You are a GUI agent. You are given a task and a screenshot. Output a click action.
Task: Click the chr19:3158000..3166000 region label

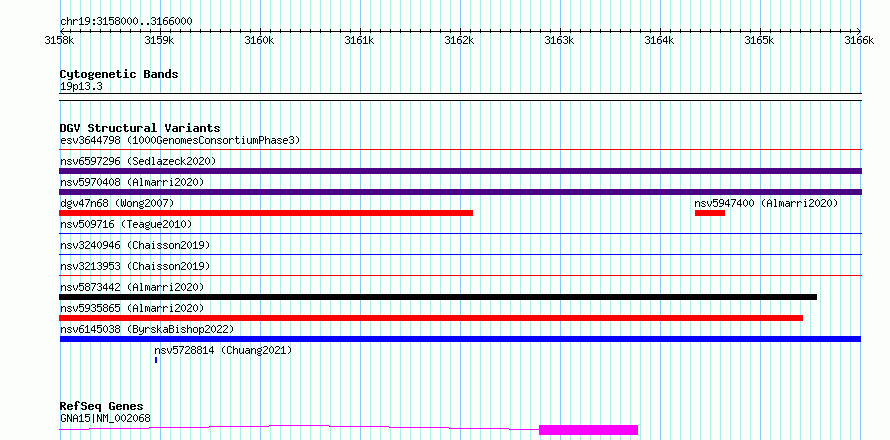[126, 22]
